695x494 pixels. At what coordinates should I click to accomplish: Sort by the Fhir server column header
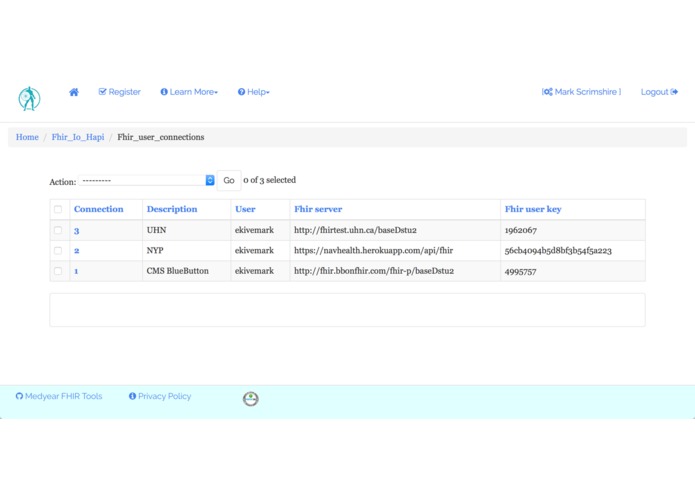[x=318, y=209]
